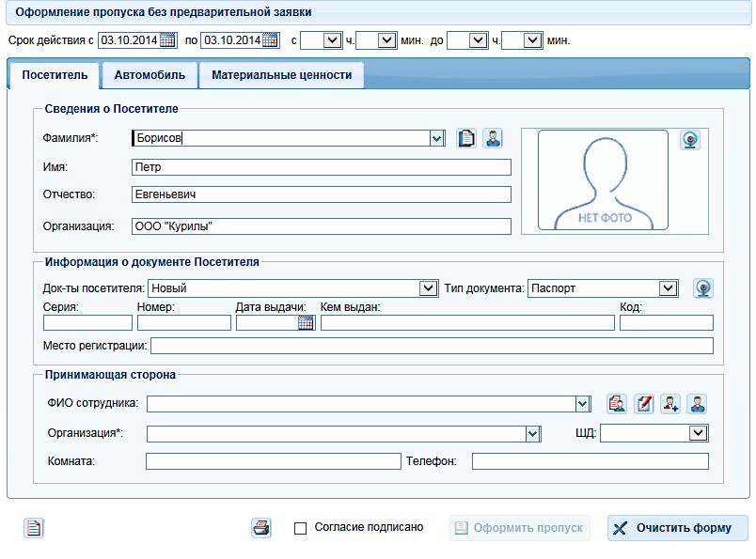This screenshot has height=559, width=756.
Task: Click document list icon at bottom left
Action: click(x=34, y=528)
